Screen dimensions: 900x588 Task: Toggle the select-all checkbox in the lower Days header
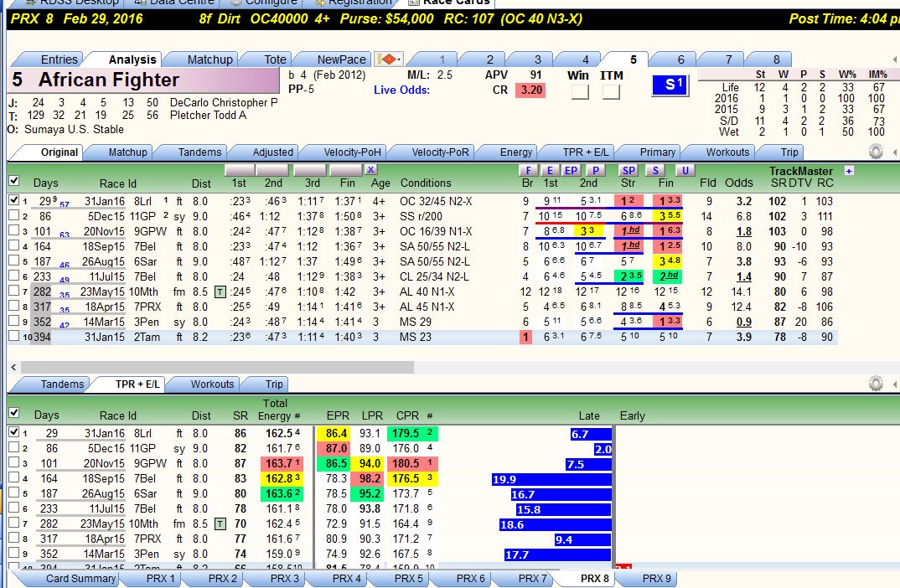(13, 412)
